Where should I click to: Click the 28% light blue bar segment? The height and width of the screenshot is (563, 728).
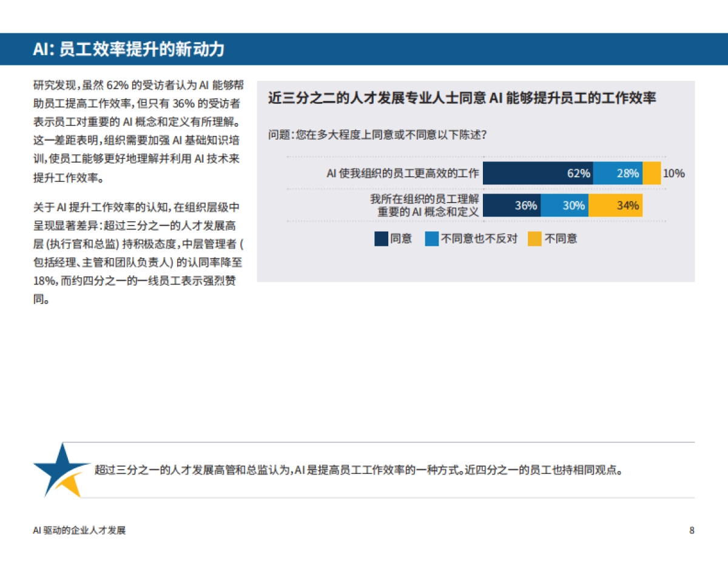(x=619, y=174)
